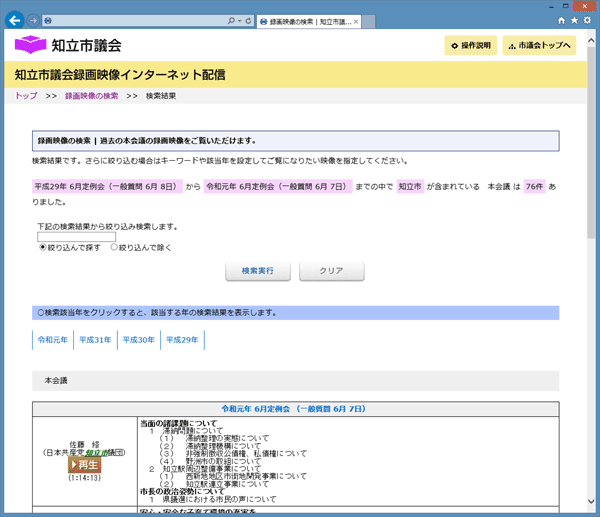Screen dimensions: 600x517
Task: Open the 操作説明 help button
Action: (x=471, y=46)
